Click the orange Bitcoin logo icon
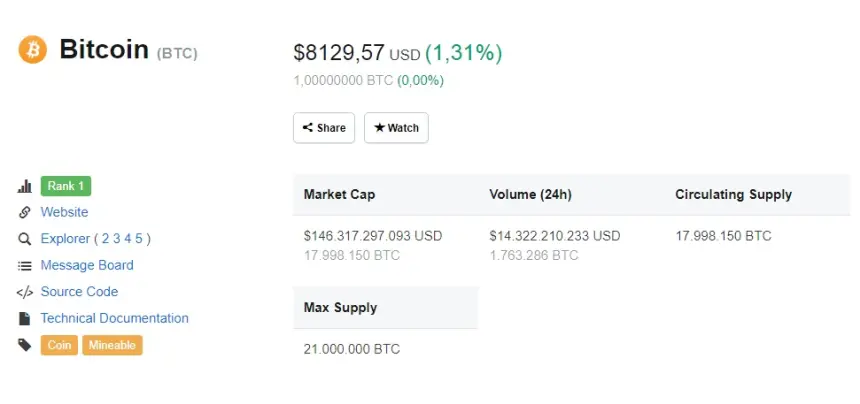The height and width of the screenshot is (404, 860). tap(32, 50)
